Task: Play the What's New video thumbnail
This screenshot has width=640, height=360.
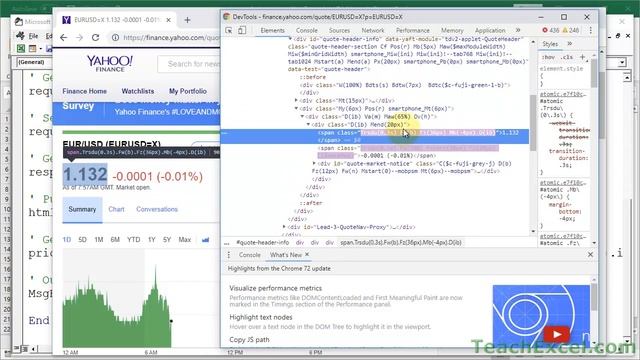Action: (x=556, y=335)
